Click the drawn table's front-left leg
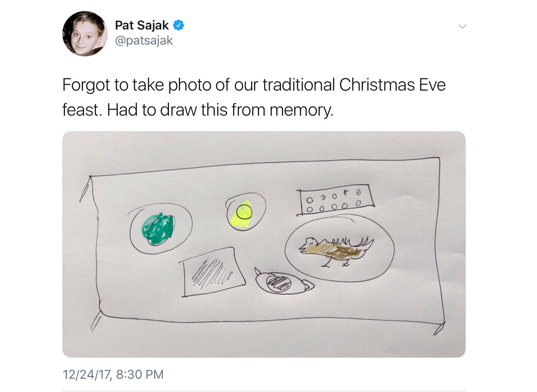 click(96, 320)
